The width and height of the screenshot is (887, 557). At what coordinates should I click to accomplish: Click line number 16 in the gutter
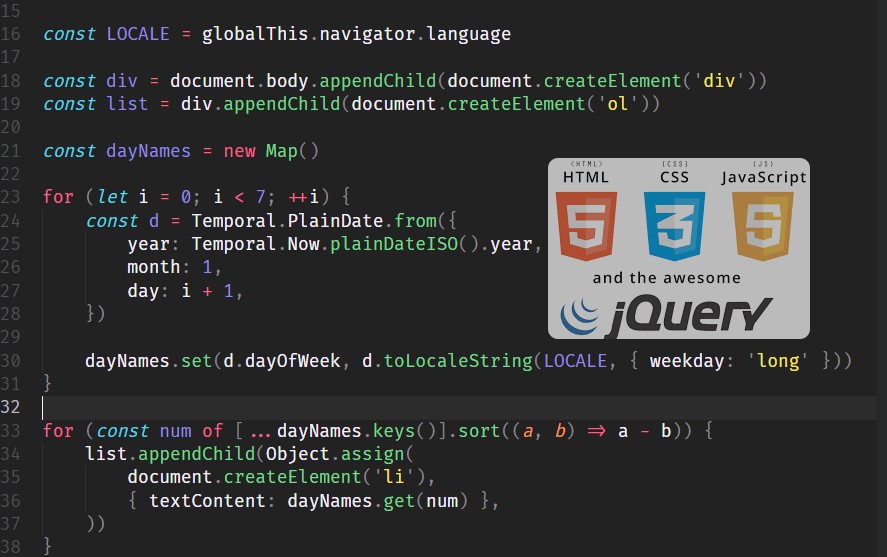tap(11, 34)
